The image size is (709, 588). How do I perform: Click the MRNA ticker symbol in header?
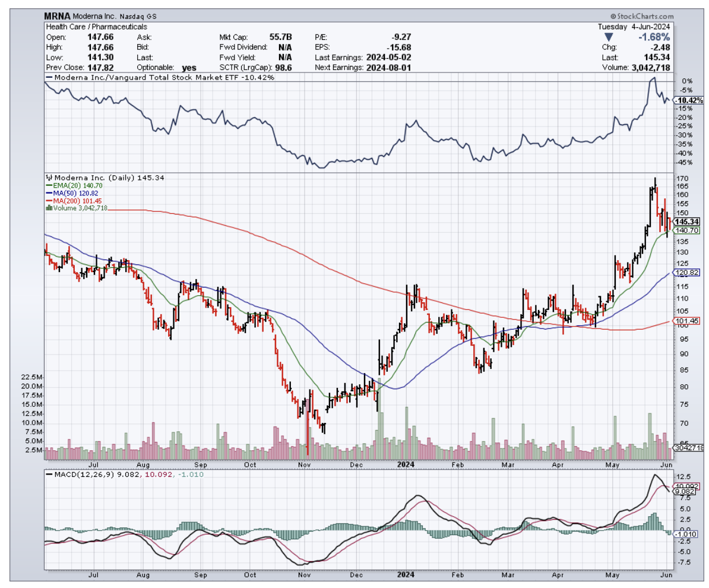(58, 17)
